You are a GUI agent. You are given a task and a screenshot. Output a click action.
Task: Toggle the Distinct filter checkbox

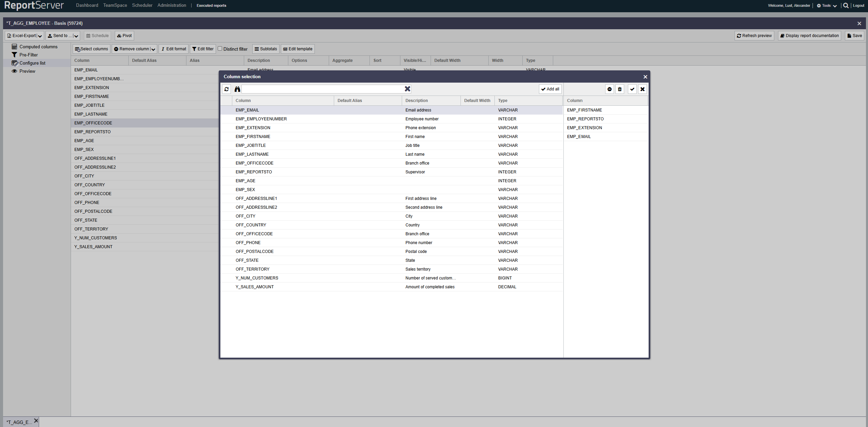coord(220,49)
